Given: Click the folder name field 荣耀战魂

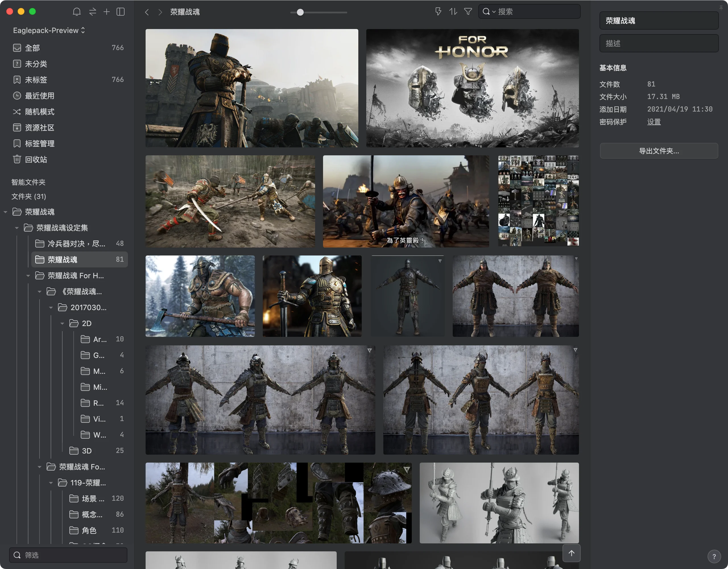Looking at the screenshot, I should [x=659, y=21].
